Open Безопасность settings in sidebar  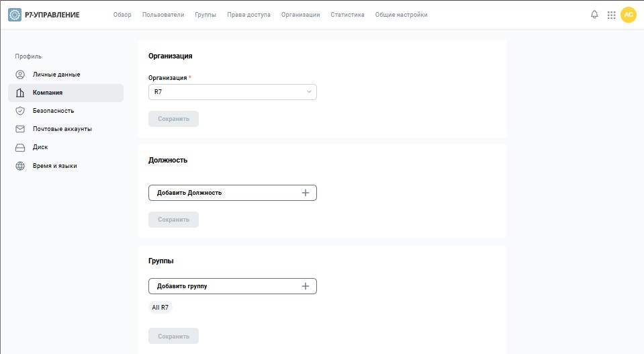tap(66, 111)
